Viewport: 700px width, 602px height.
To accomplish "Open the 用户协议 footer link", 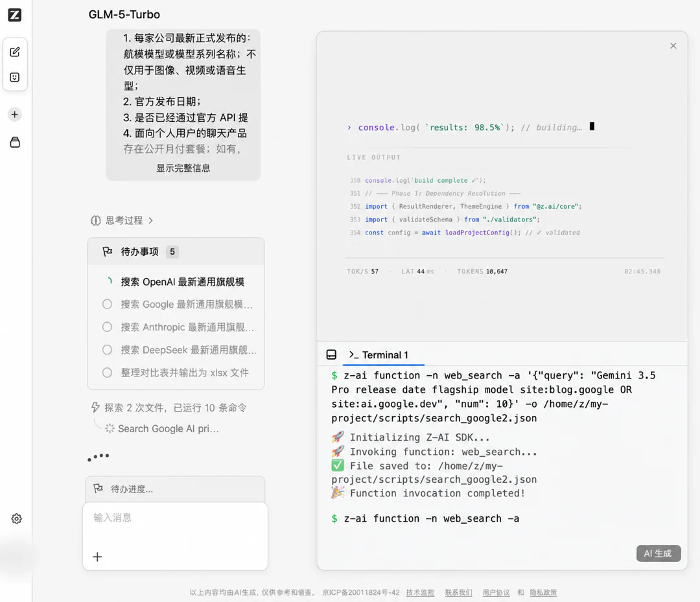I will tap(496, 592).
